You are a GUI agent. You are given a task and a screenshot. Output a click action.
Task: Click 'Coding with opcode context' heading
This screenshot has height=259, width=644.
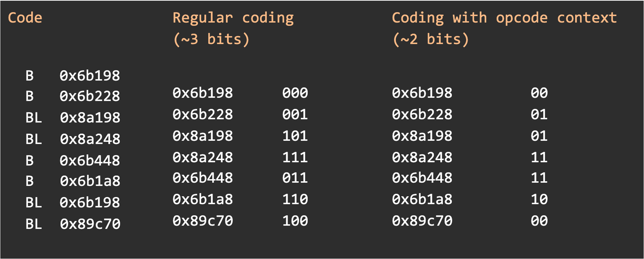pos(504,18)
